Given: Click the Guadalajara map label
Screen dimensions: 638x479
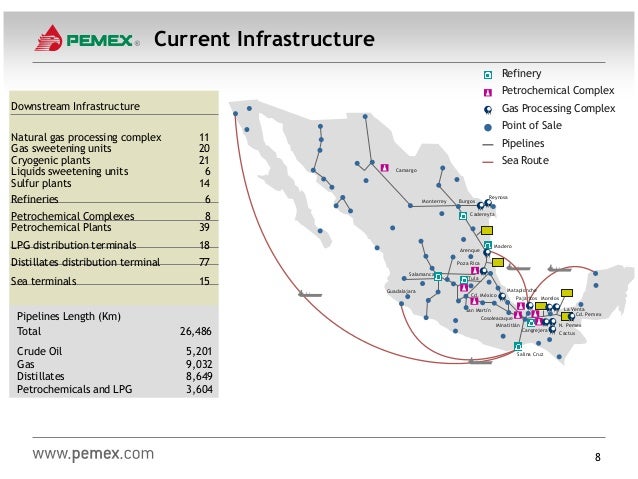Looking at the screenshot, I should [401, 291].
